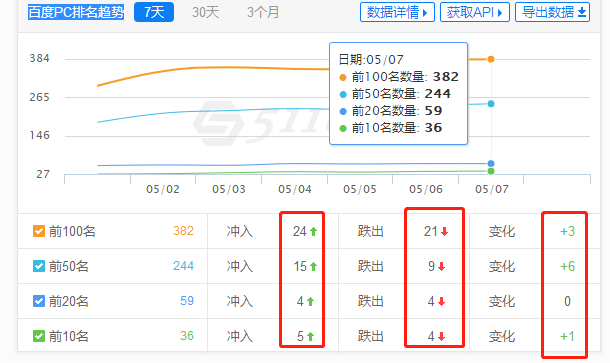Click the 前100名 row label
The image size is (610, 363).
[72, 231]
